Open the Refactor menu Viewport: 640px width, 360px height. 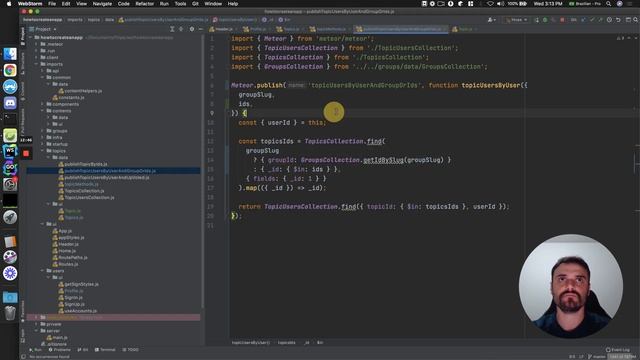coord(144,4)
